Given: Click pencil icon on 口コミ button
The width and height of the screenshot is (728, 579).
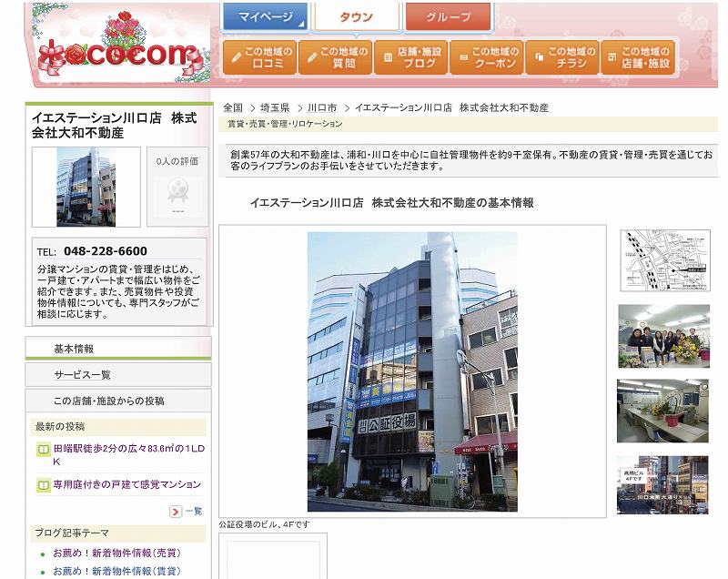Looking at the screenshot, I should 237,57.
